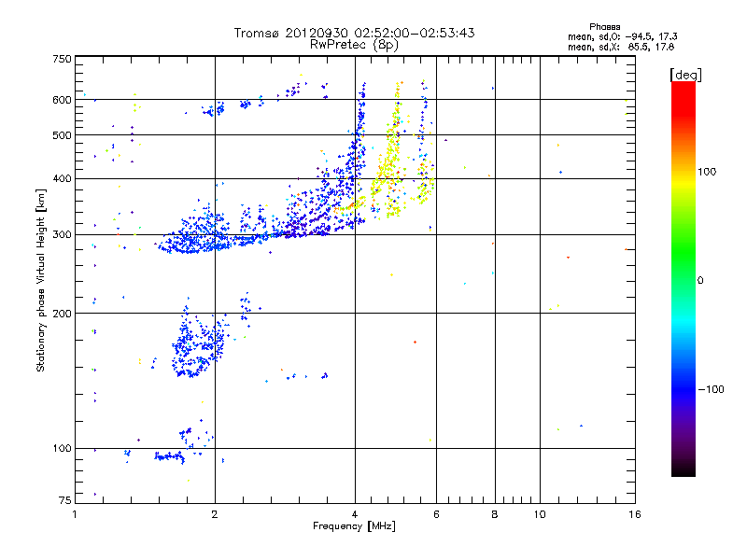Viewport: 747px width, 560px height.
Task: Click the 'RwPretec (8p)' subtitle
Action: [354, 45]
